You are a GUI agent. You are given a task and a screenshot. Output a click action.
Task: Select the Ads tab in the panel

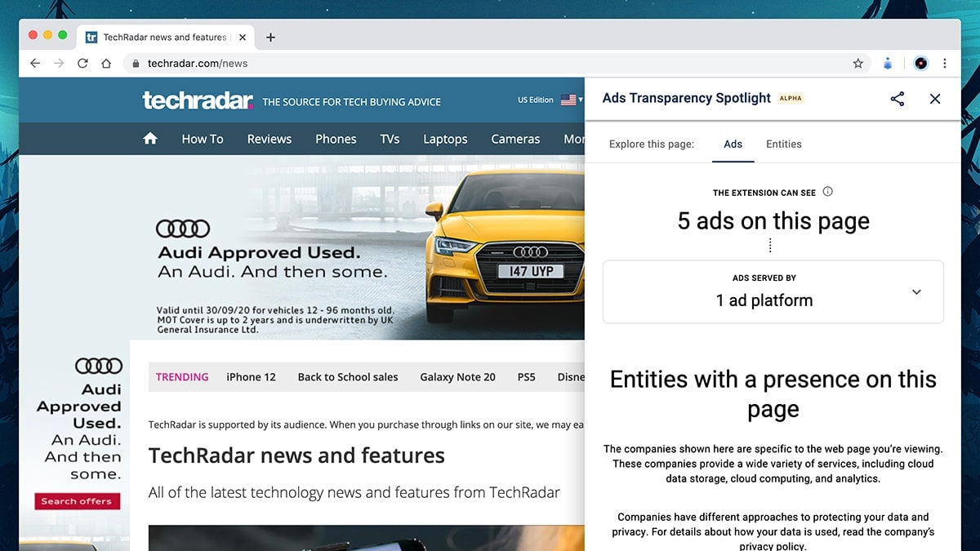(733, 144)
